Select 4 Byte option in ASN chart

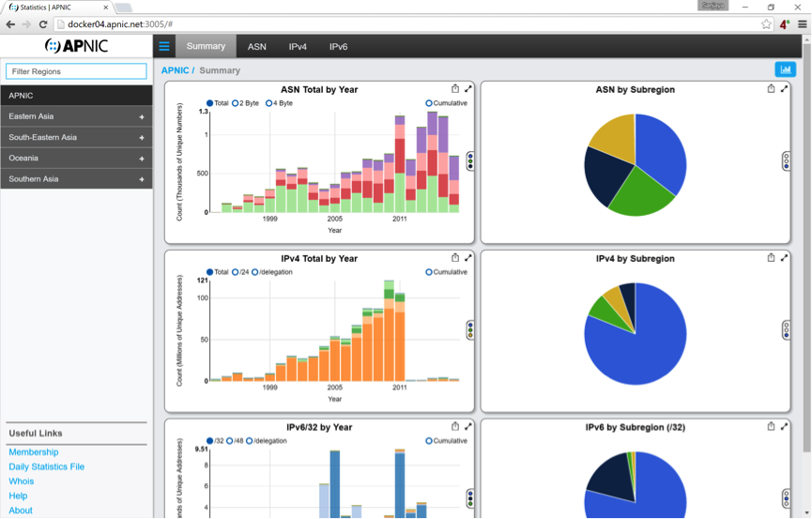279,103
